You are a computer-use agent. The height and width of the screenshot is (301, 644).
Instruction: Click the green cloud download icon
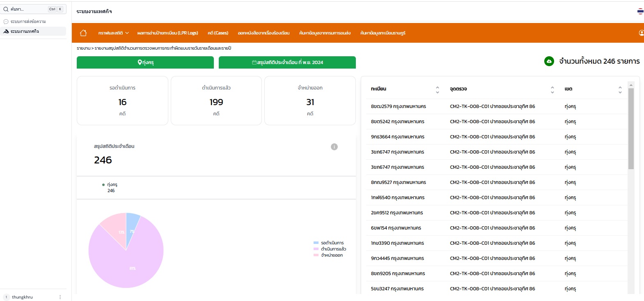[549, 61]
